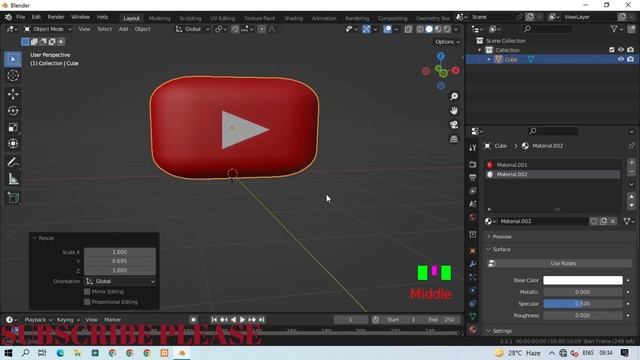640x360 pixels.
Task: Play the timeline animation
Action: [242, 320]
